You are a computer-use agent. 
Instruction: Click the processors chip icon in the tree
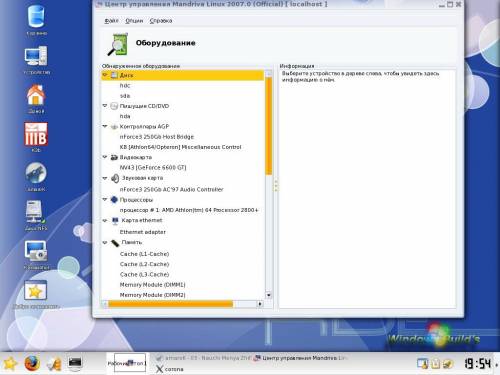pos(114,200)
